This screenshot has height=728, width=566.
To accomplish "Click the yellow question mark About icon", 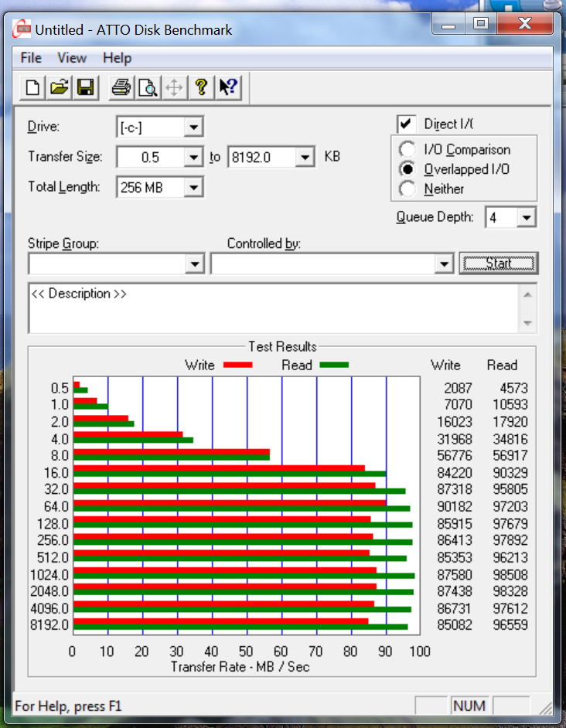I will click(201, 87).
